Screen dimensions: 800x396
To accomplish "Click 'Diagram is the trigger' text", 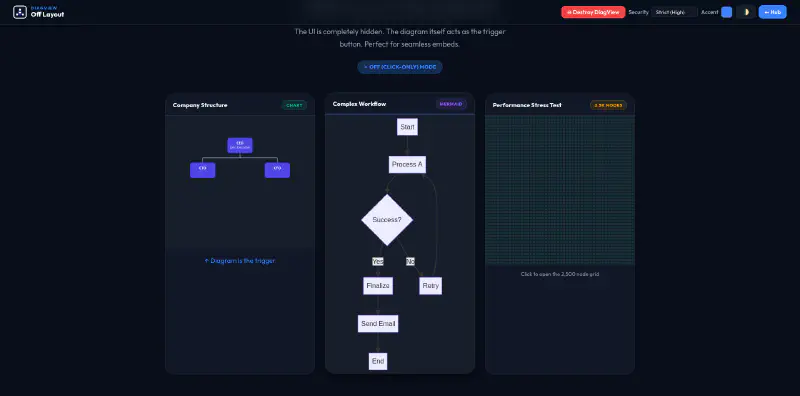I will 240,261.
